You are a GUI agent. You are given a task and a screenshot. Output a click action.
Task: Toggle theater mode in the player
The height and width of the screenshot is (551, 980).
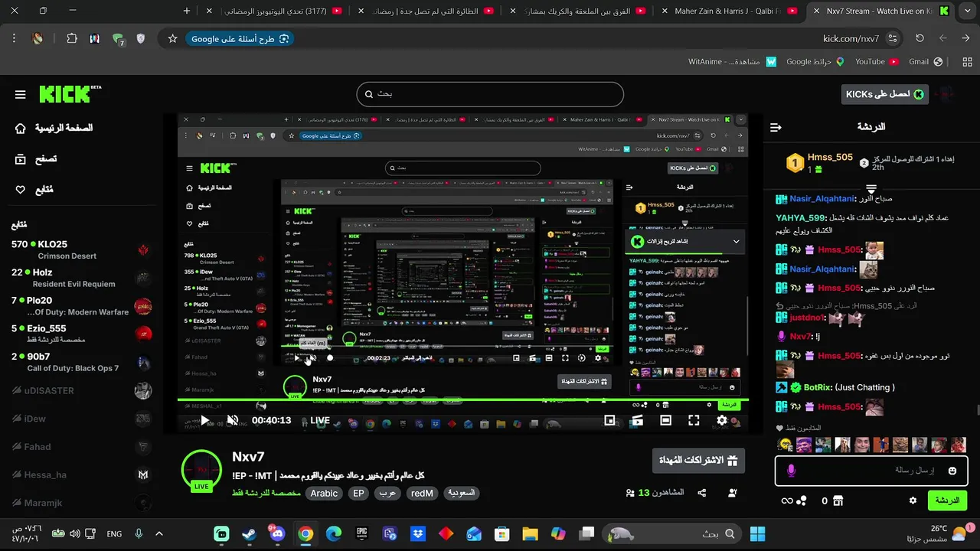pos(665,420)
